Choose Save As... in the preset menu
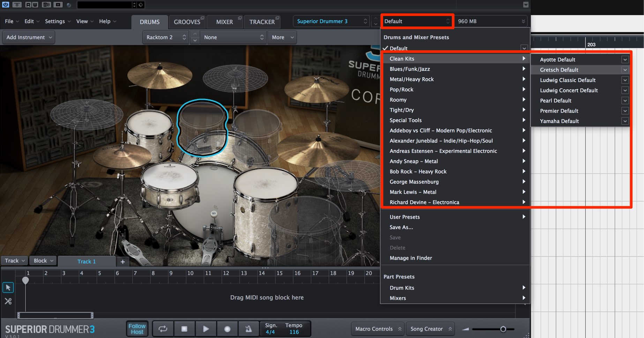This screenshot has height=338, width=644. (401, 227)
